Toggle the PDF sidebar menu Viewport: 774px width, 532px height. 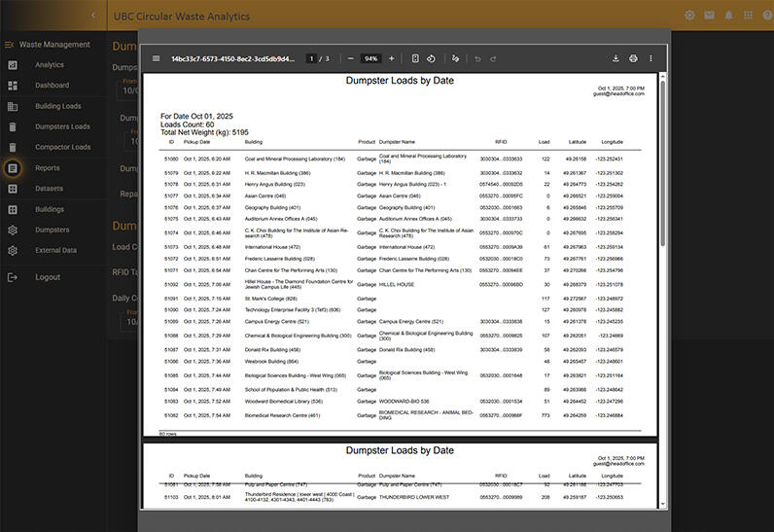pos(156,58)
